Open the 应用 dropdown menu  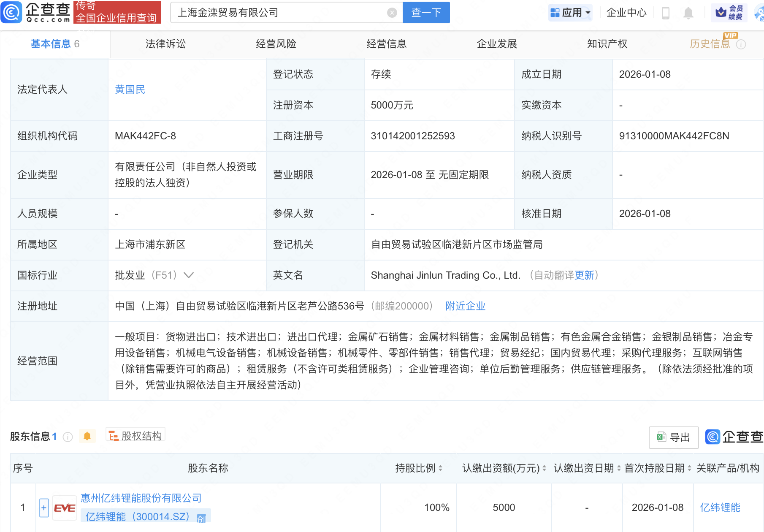point(570,13)
